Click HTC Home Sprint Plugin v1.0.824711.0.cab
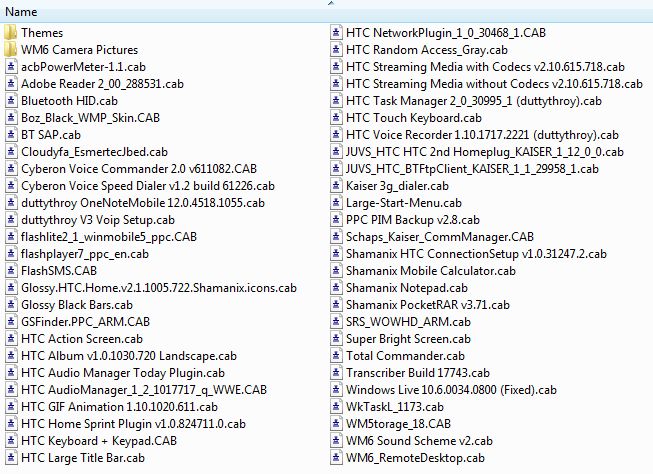Viewport: 653px width, 474px height. [x=133, y=424]
